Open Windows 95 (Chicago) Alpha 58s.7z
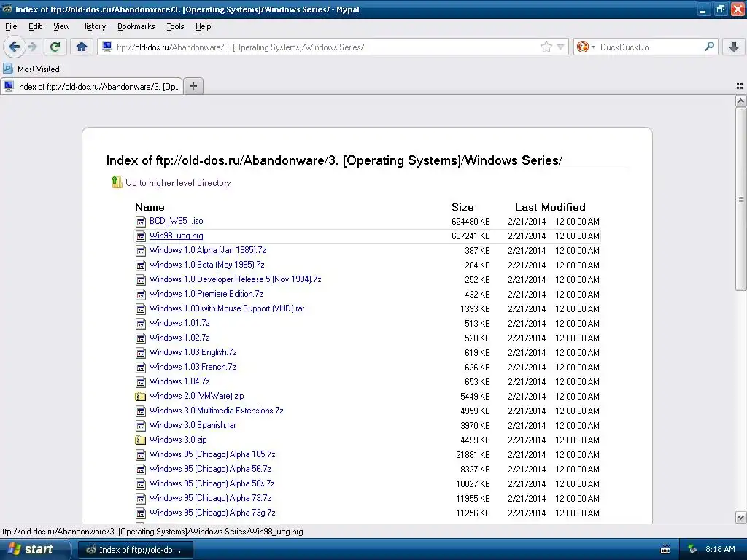The height and width of the screenshot is (560, 747). [212, 483]
